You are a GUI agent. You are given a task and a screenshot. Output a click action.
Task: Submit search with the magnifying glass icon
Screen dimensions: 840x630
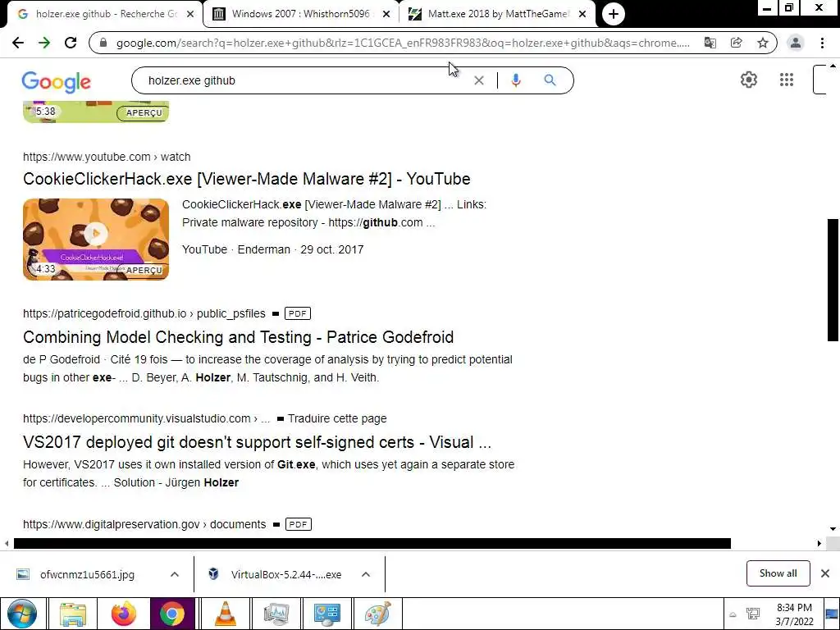[550, 80]
